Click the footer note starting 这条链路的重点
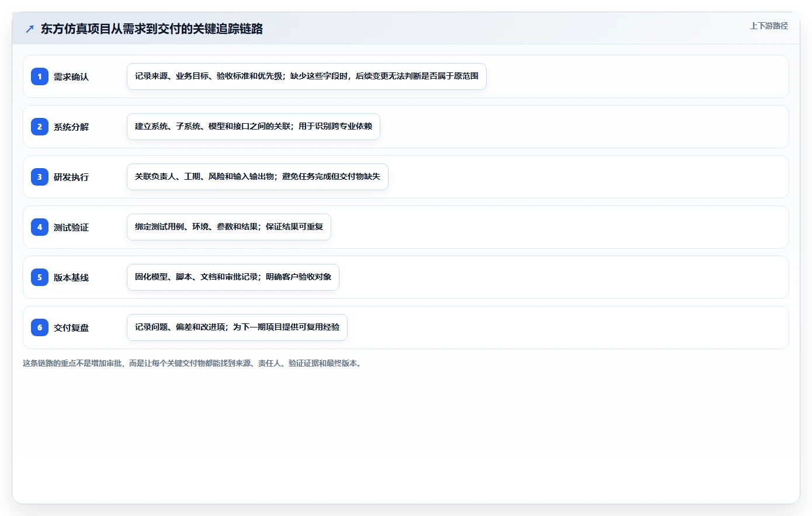This screenshot has height=516, width=812. [193, 363]
